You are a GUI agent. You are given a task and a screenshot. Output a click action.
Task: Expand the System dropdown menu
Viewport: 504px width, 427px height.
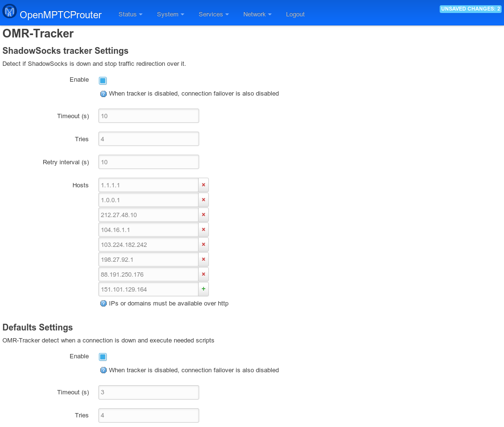(x=170, y=14)
